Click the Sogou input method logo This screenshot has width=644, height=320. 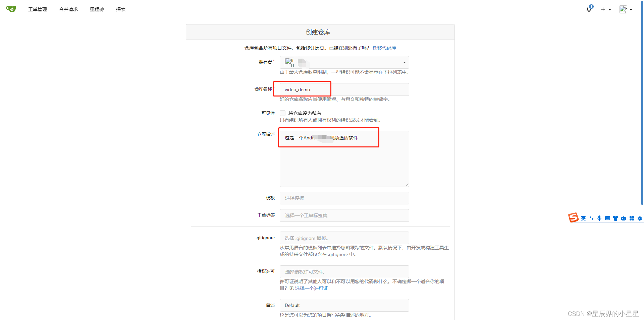tap(574, 218)
